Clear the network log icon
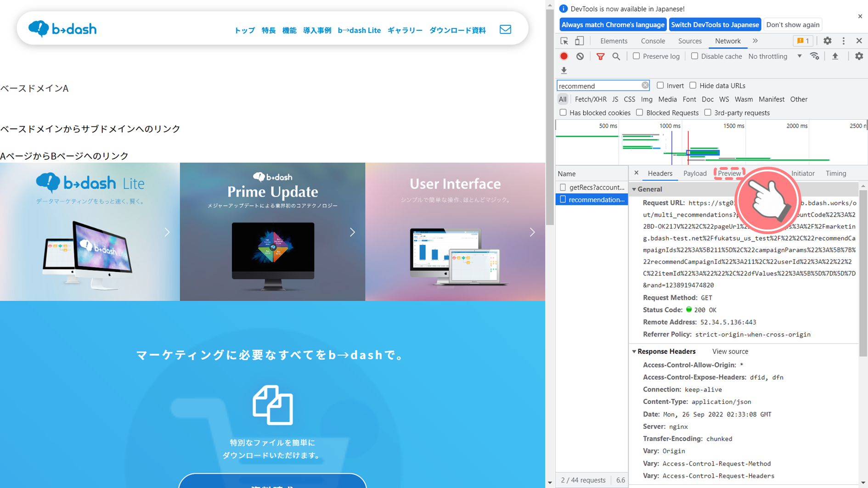The image size is (868, 488). tap(580, 56)
